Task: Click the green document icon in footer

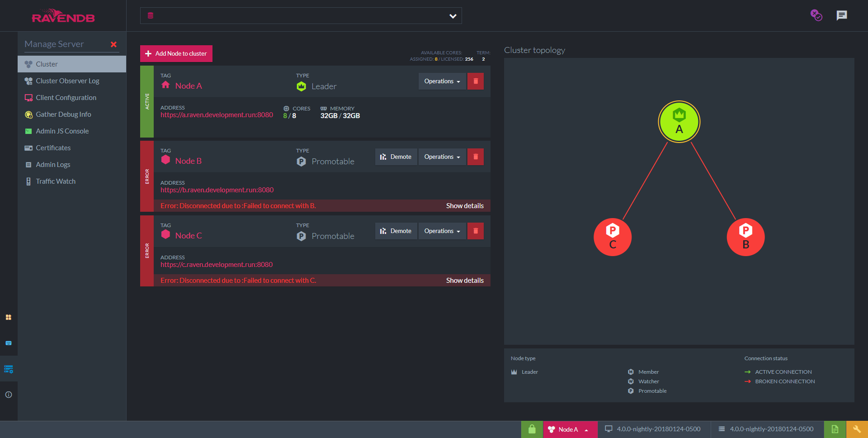Action: point(835,429)
